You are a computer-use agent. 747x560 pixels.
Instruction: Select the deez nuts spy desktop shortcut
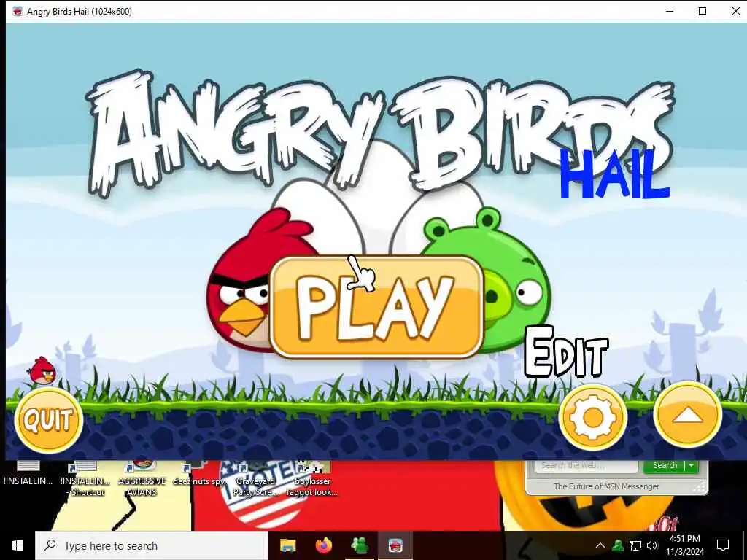[x=198, y=474]
